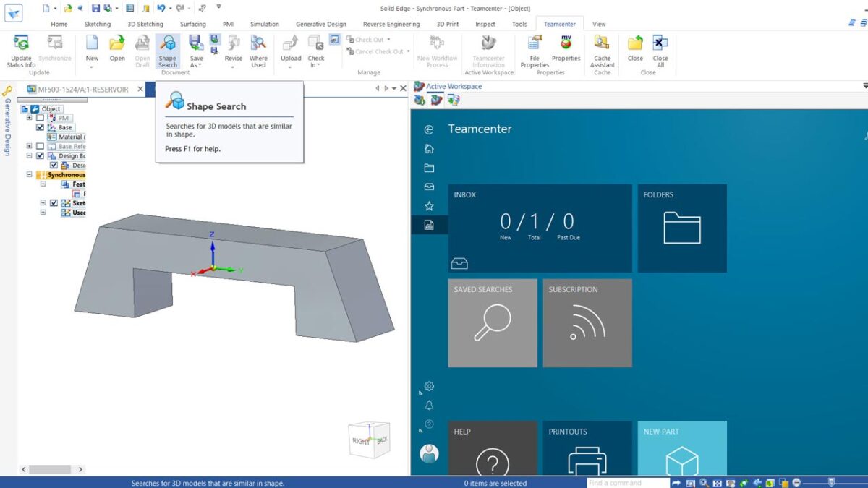Open the INBOX tile
The width and height of the screenshot is (868, 488).
[540, 228]
